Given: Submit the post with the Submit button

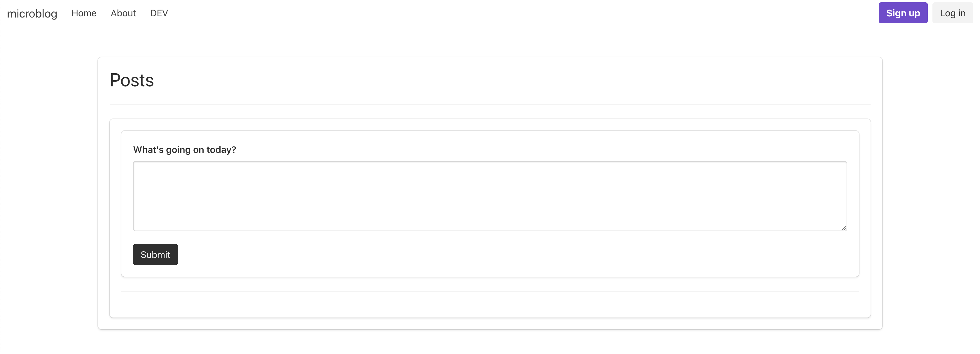Looking at the screenshot, I should coord(155,254).
